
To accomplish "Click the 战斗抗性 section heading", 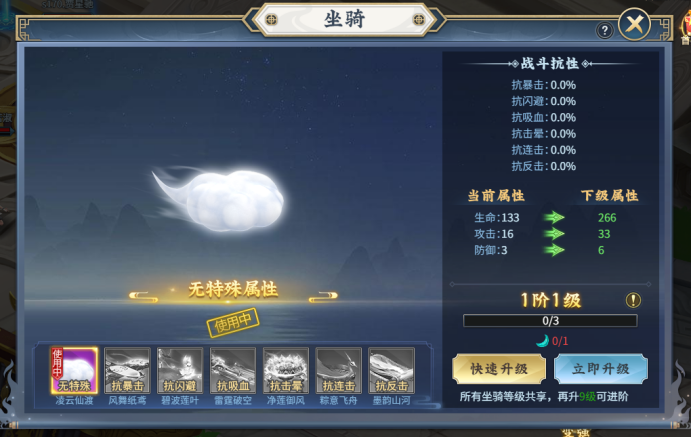I will 550,64.
